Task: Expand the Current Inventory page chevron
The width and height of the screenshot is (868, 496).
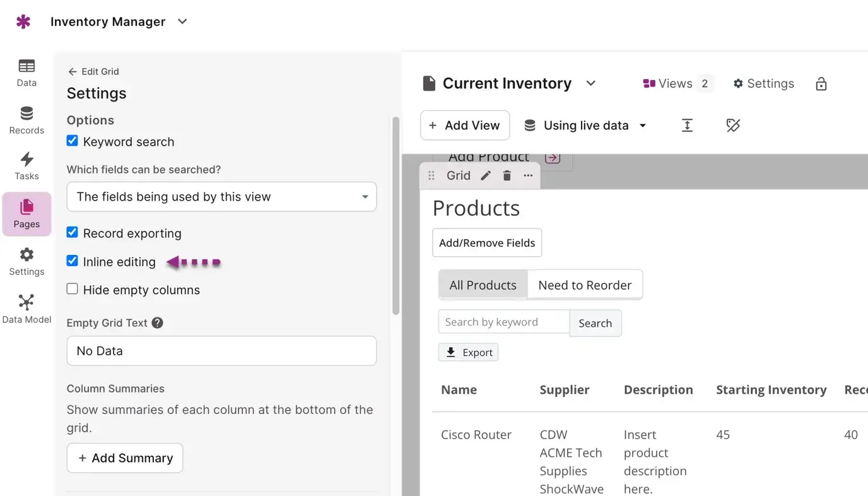Action: pos(590,83)
